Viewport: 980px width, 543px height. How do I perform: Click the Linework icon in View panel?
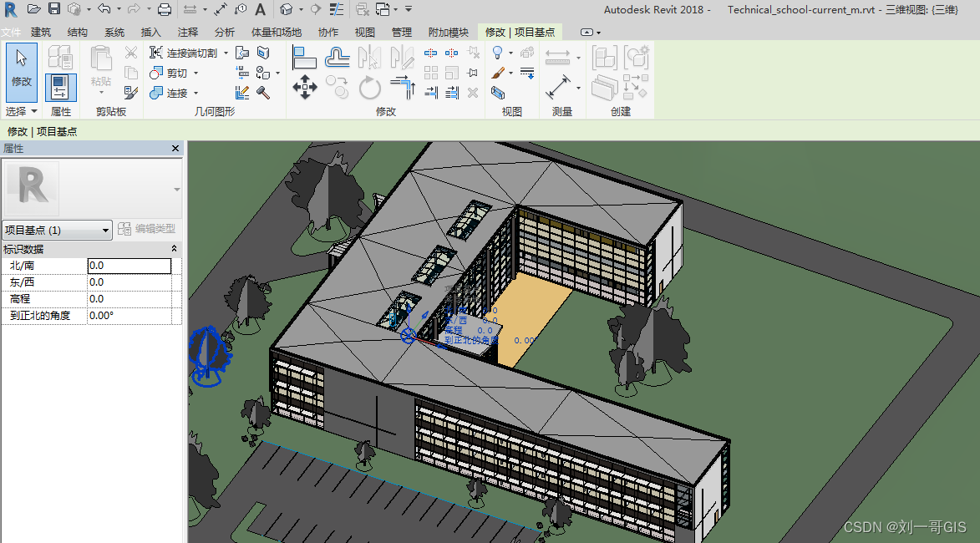click(527, 73)
